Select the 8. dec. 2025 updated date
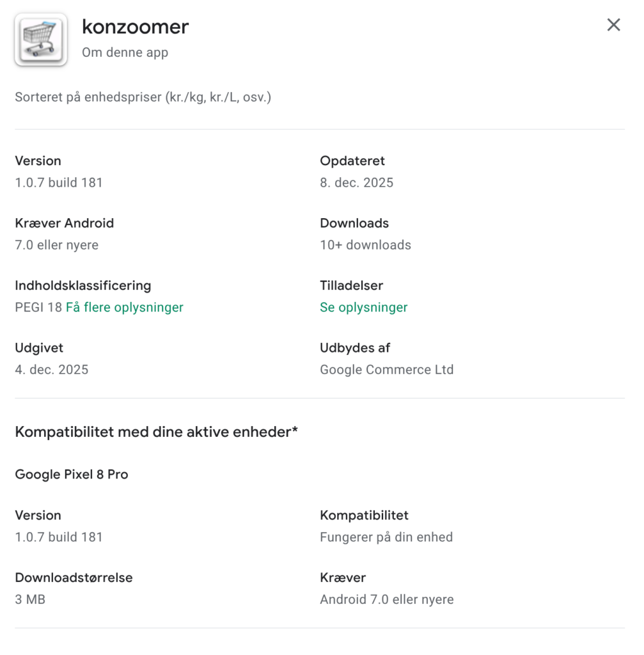Viewport: 644px width, 655px height. coord(356,183)
